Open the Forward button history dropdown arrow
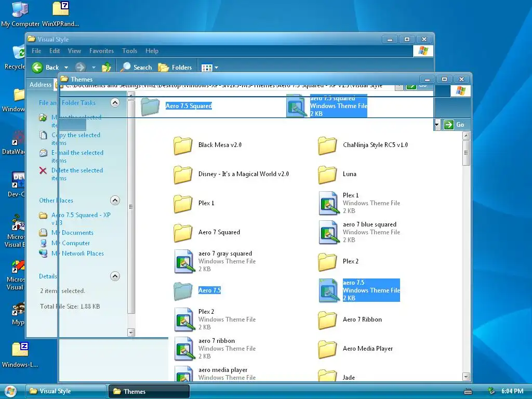 coord(94,68)
